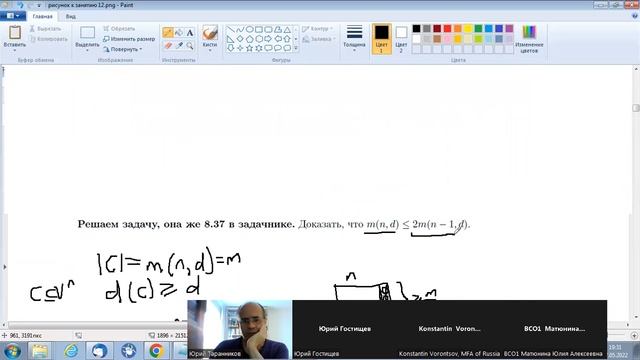Click Cut (Вырезать) button
The width and height of the screenshot is (640, 360).
(x=45, y=29)
